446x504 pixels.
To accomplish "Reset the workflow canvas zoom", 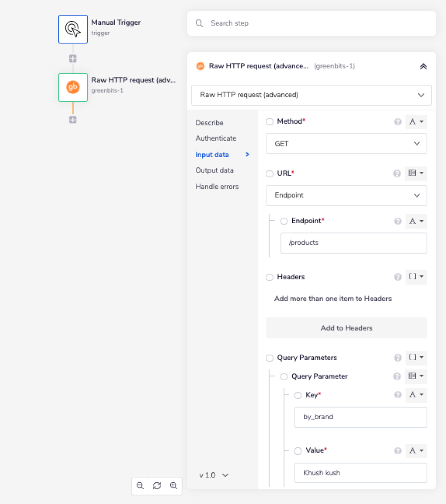I will [x=157, y=486].
